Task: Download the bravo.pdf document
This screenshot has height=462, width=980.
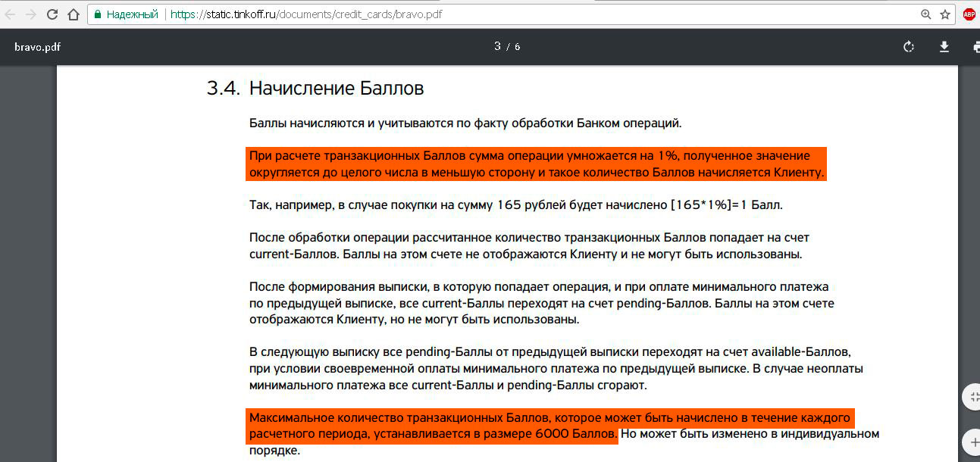Action: click(944, 47)
